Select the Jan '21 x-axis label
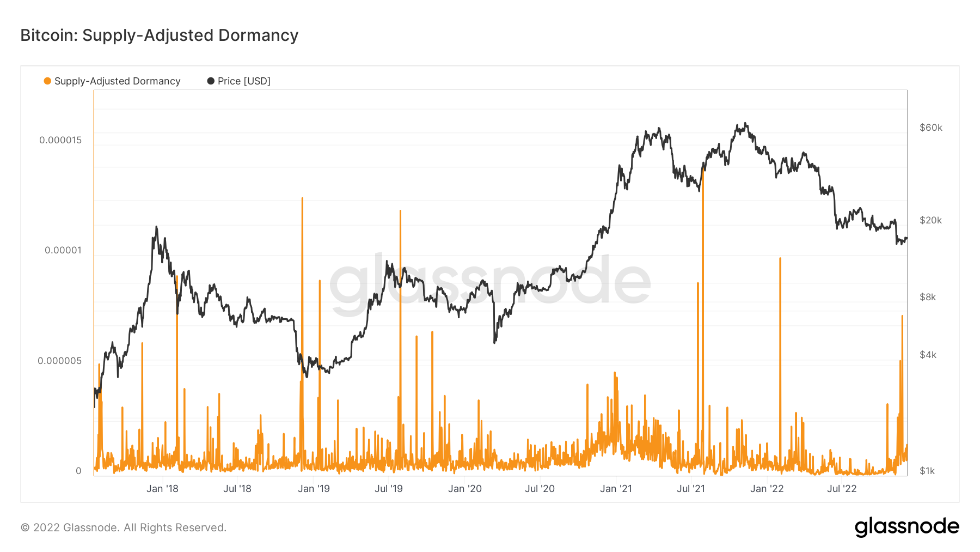This screenshot has width=980, height=552. 616,489
